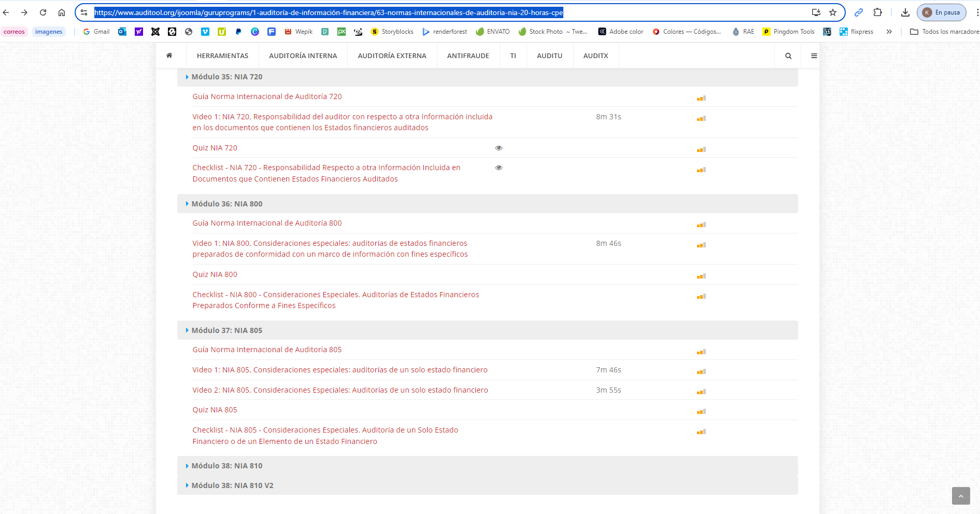Click the scroll-to-top arrow button
Viewport: 980px width, 514px height.
click(x=960, y=496)
